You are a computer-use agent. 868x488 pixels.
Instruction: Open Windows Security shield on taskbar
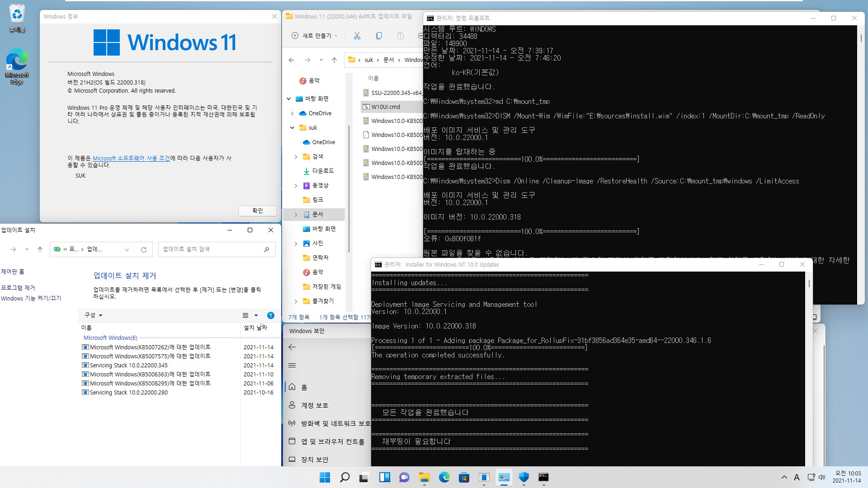pyautogui.click(x=524, y=477)
